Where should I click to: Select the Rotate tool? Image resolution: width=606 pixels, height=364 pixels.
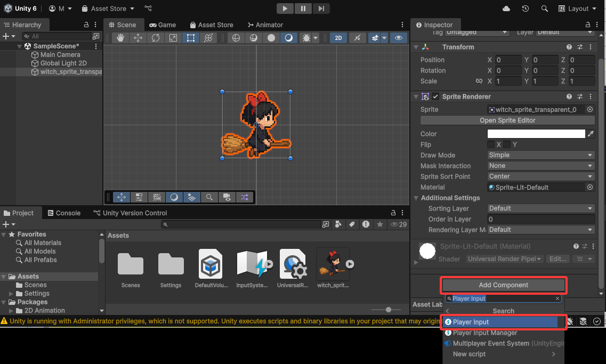click(x=156, y=38)
